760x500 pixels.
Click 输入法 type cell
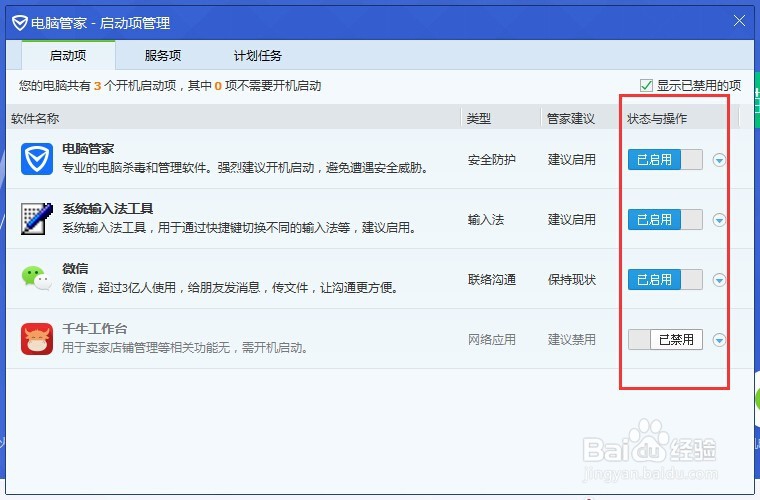pos(486,219)
